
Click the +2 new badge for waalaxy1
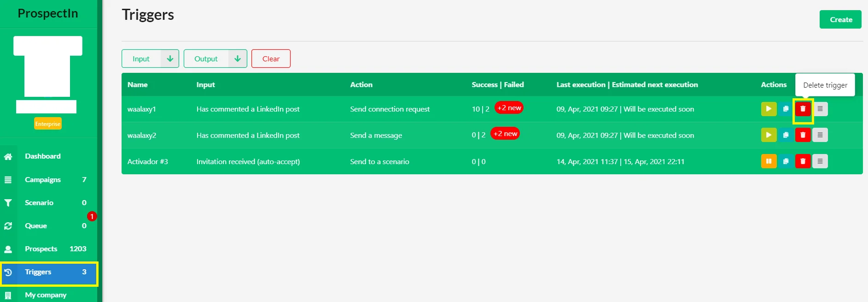[509, 107]
